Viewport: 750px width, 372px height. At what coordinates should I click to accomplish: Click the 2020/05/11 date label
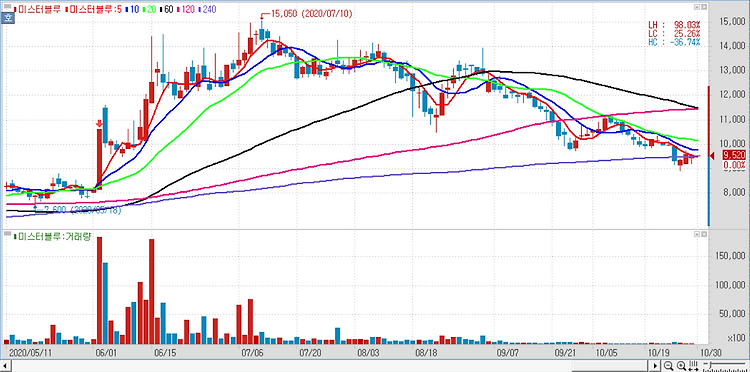30,352
